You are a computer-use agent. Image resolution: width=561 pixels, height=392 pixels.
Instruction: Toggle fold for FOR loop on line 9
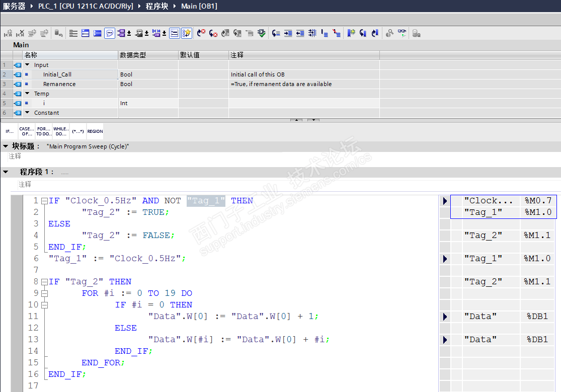(x=44, y=293)
